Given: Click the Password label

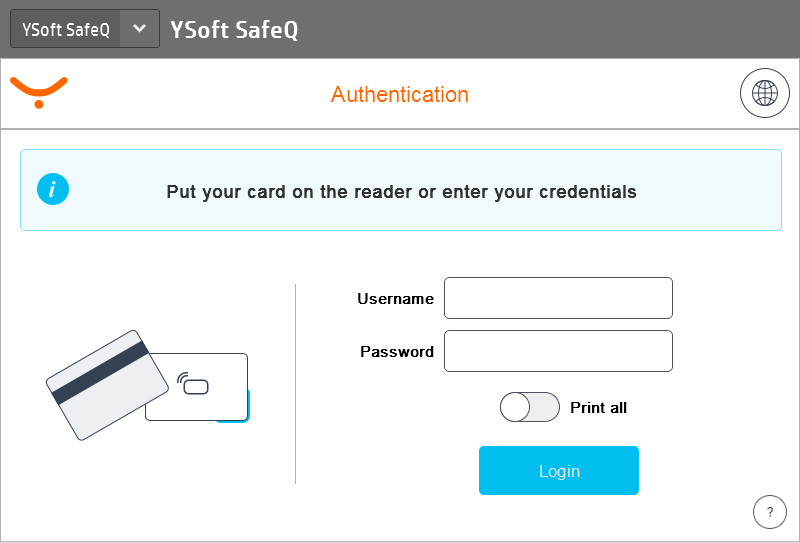Looking at the screenshot, I should click(x=396, y=352).
